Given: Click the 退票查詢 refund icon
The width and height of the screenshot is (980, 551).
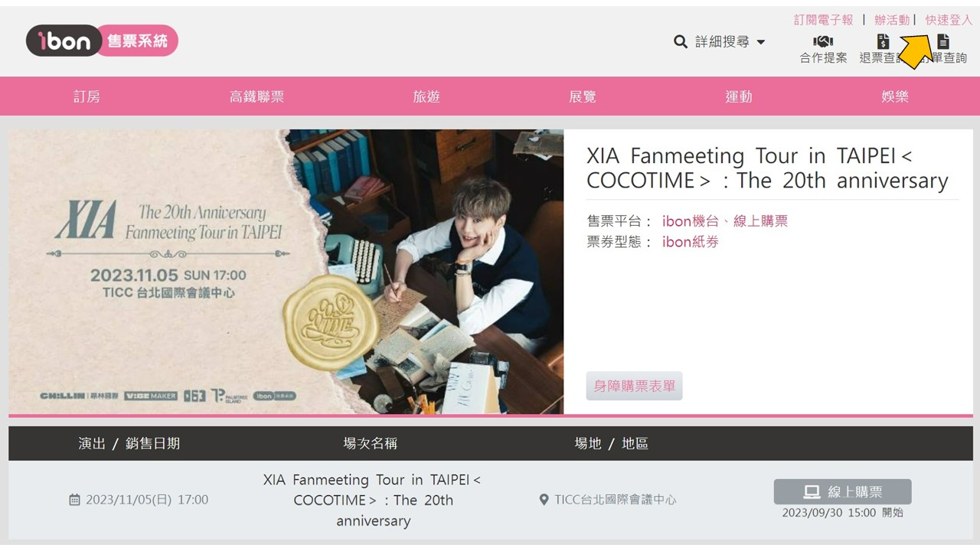Looking at the screenshot, I should 884,41.
